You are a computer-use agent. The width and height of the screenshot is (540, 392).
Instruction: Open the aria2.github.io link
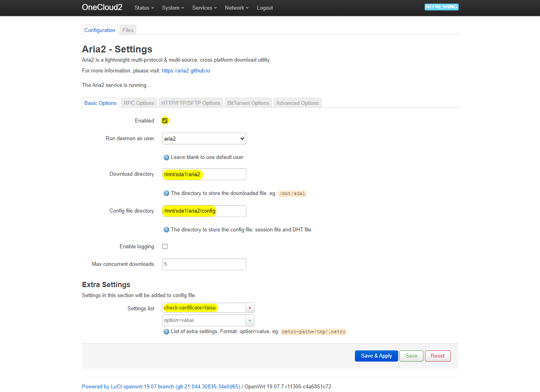coord(186,71)
